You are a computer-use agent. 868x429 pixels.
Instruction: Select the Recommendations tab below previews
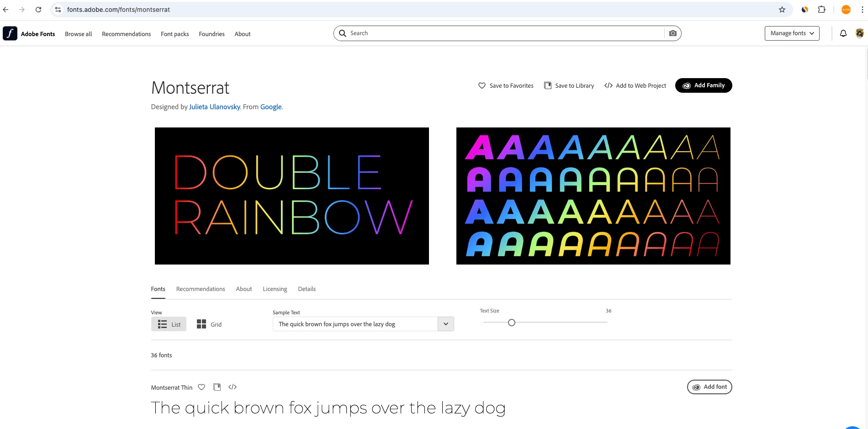[201, 289]
